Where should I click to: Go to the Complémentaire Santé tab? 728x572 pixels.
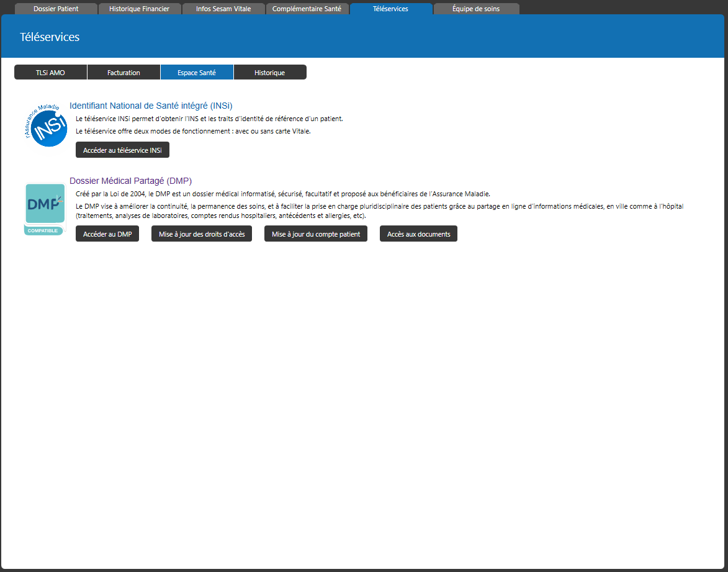pyautogui.click(x=307, y=9)
